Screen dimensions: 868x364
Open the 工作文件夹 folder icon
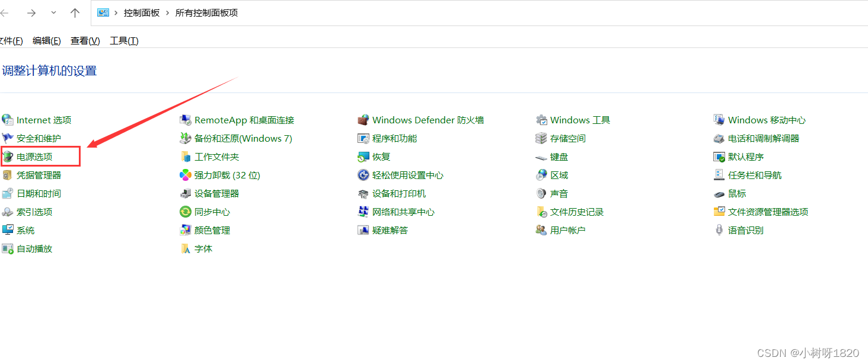coord(186,157)
